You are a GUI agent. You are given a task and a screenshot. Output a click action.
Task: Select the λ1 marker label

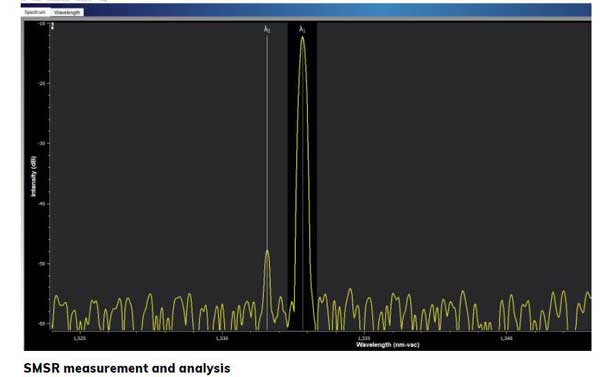pyautogui.click(x=302, y=29)
